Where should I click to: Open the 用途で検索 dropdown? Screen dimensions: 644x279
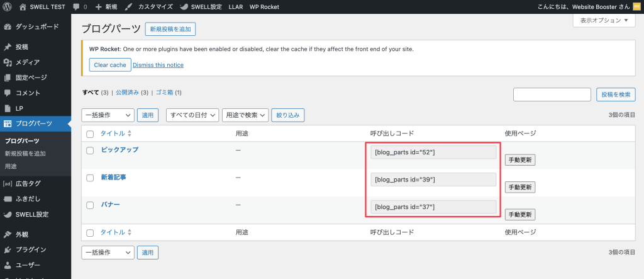point(245,116)
